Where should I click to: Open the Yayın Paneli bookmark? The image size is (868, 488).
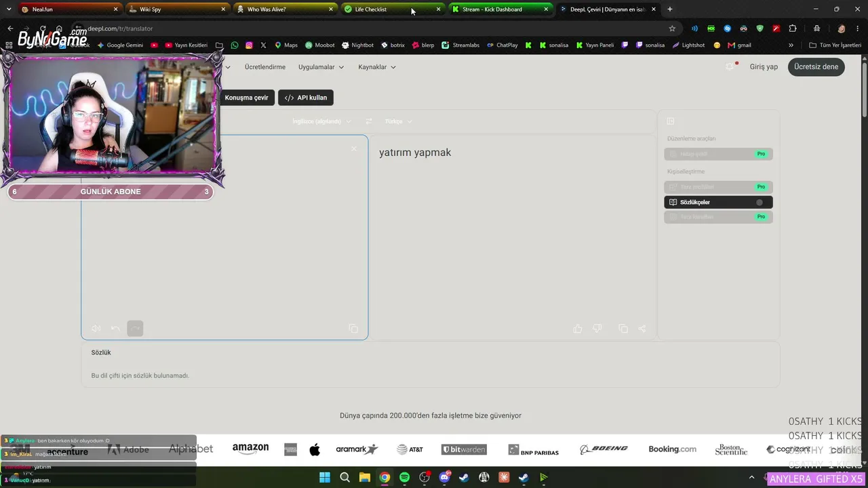[x=595, y=45]
